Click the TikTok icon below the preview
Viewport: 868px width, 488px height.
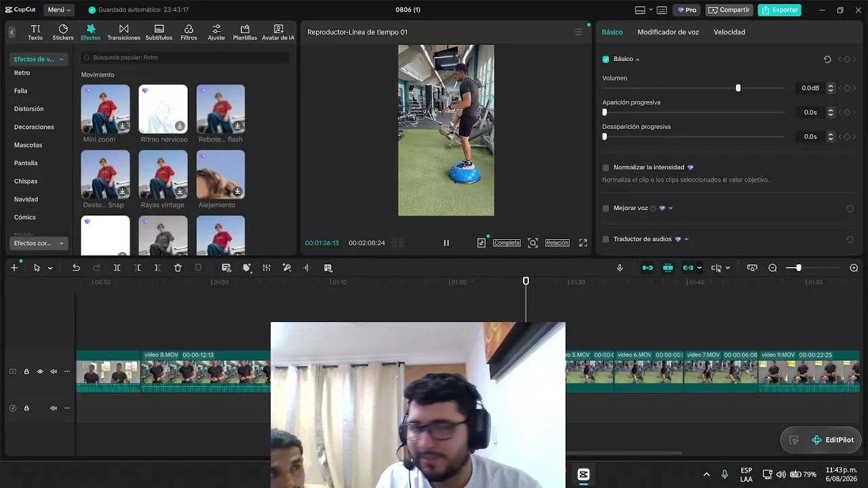[481, 243]
